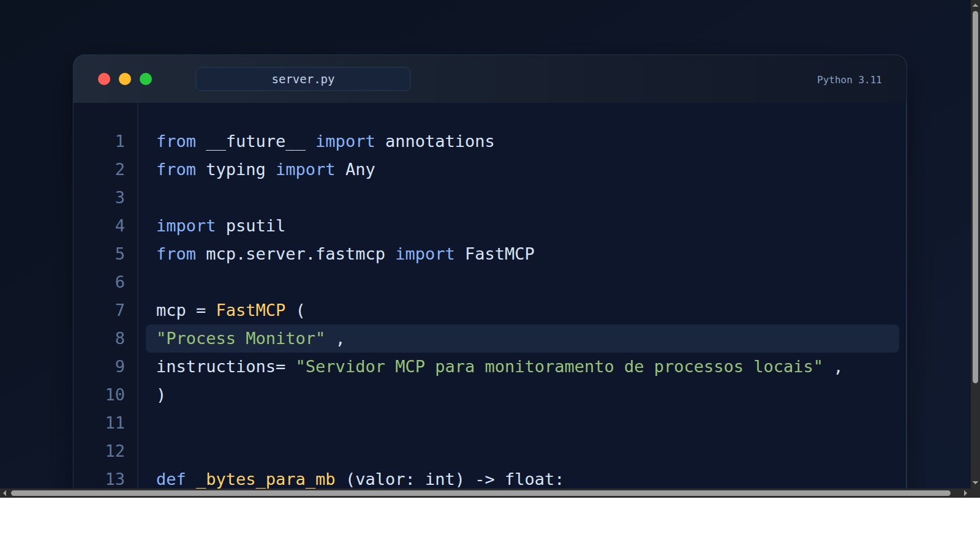Click 'psutil' on line 4
Screen dimensions: 980x551
[255, 227]
